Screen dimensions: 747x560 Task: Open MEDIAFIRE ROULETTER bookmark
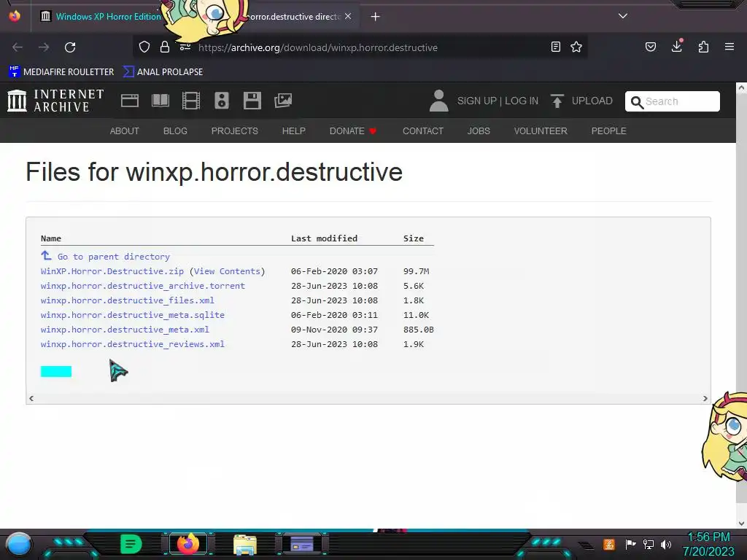(x=61, y=71)
